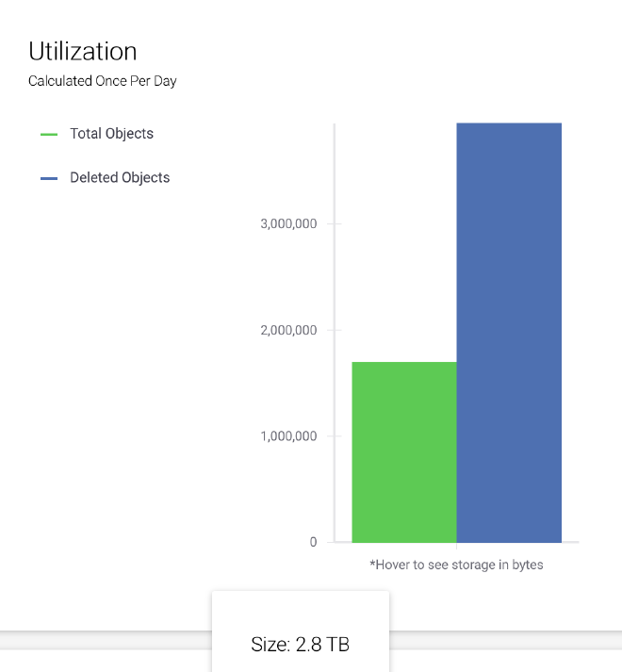
Task: Click the Hover to see storage note
Action: pos(456,565)
